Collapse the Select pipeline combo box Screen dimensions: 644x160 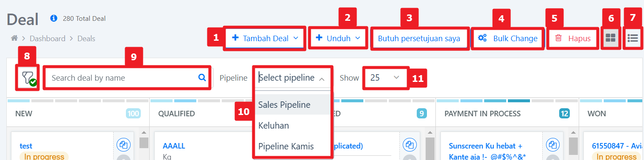pos(293,78)
